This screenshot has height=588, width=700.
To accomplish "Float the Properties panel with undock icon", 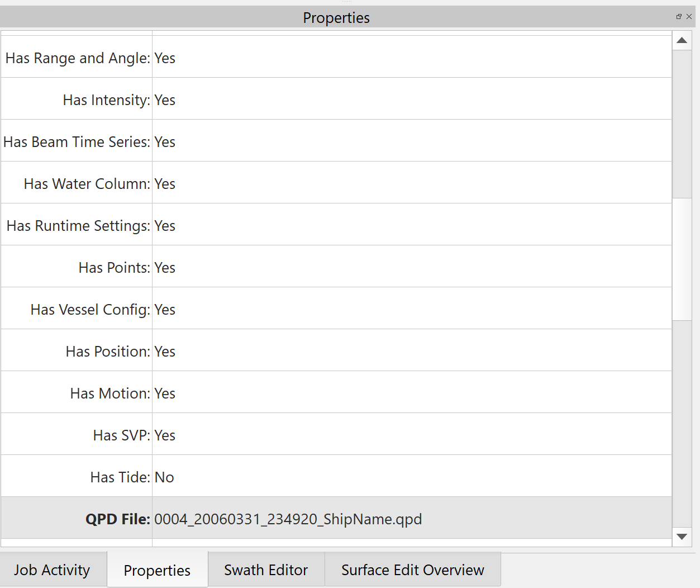I will pos(679,17).
